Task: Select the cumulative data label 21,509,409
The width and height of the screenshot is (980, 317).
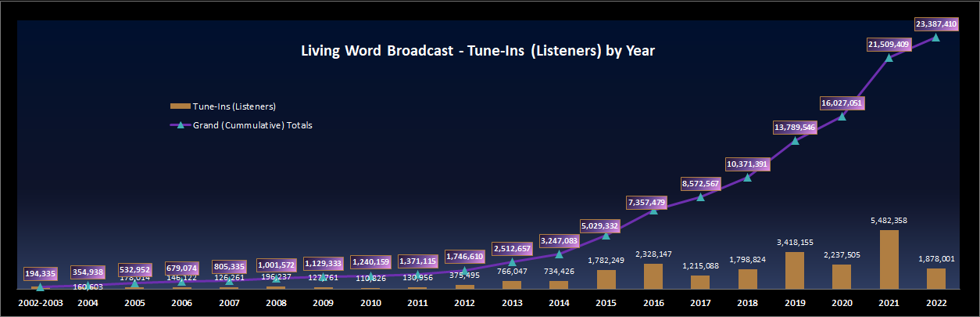Action: point(889,45)
